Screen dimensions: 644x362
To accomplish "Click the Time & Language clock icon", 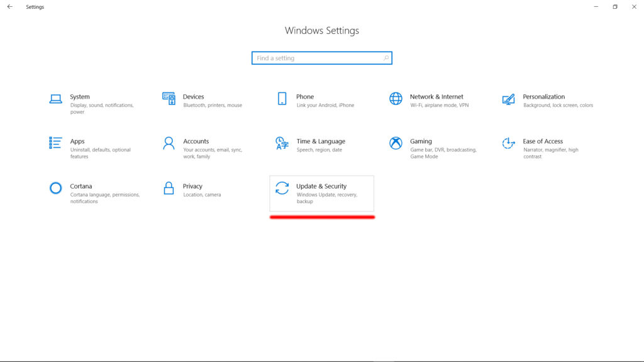I will pyautogui.click(x=282, y=143).
